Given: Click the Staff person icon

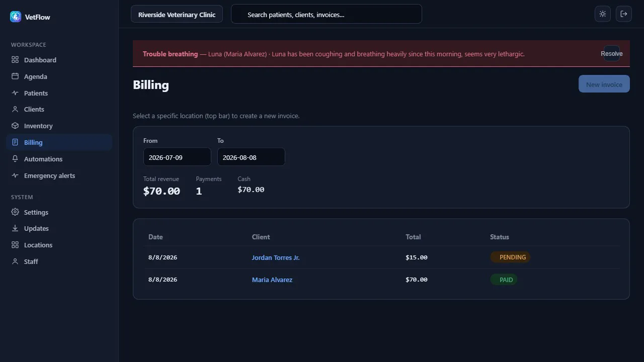Looking at the screenshot, I should pos(15,261).
